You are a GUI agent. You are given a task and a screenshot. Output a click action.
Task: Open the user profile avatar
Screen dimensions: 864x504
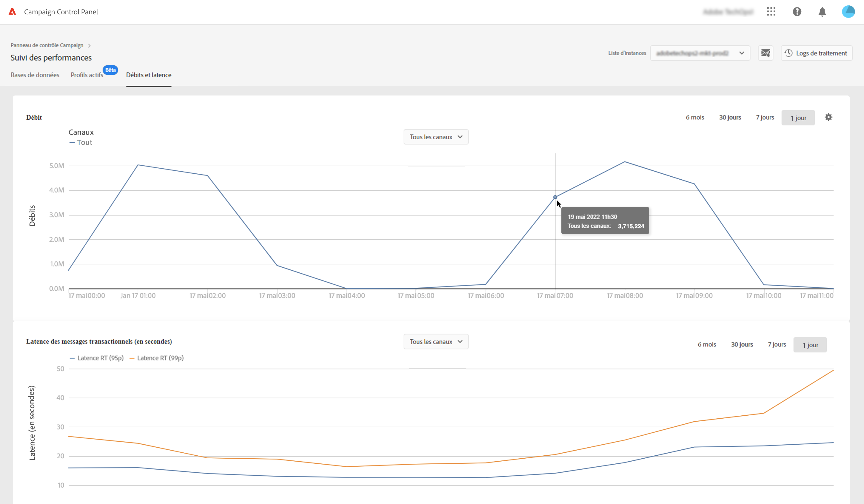pyautogui.click(x=848, y=12)
